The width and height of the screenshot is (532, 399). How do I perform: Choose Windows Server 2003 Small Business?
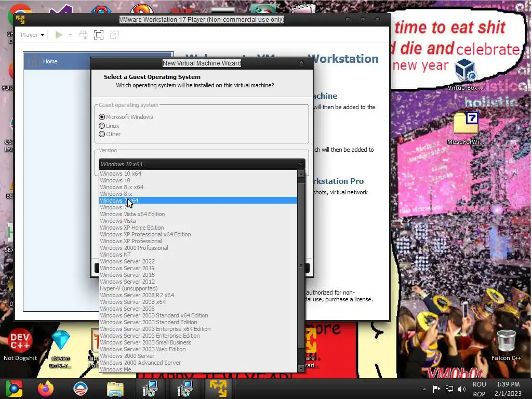pos(198,342)
